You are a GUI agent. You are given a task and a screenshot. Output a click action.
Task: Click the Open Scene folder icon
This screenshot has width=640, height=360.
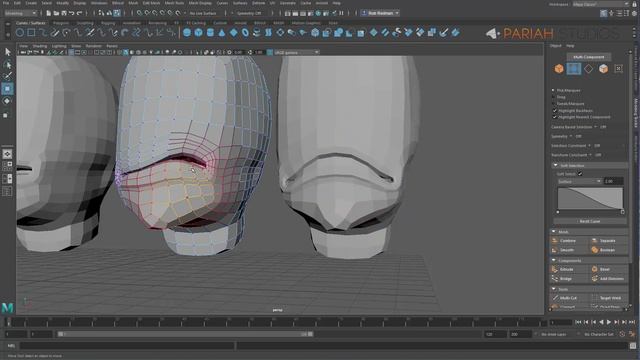click(56, 13)
